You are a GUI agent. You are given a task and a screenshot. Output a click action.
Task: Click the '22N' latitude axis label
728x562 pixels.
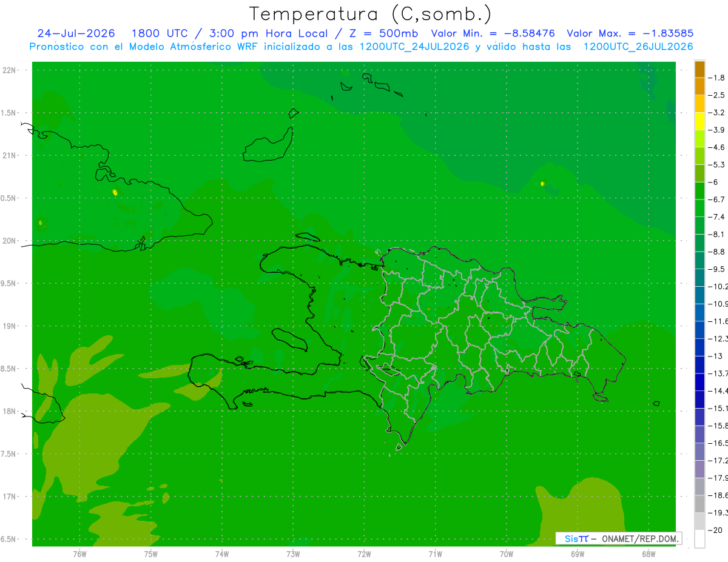10,70
